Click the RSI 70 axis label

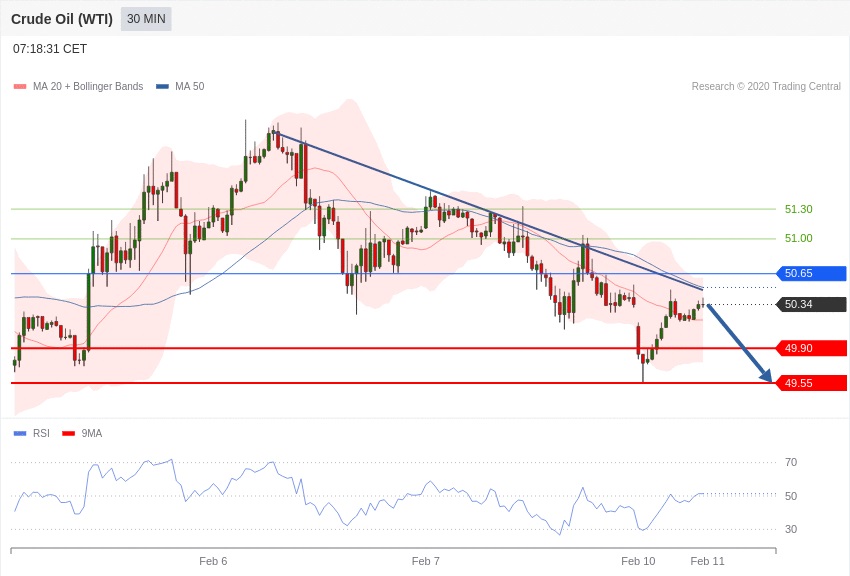coord(791,462)
